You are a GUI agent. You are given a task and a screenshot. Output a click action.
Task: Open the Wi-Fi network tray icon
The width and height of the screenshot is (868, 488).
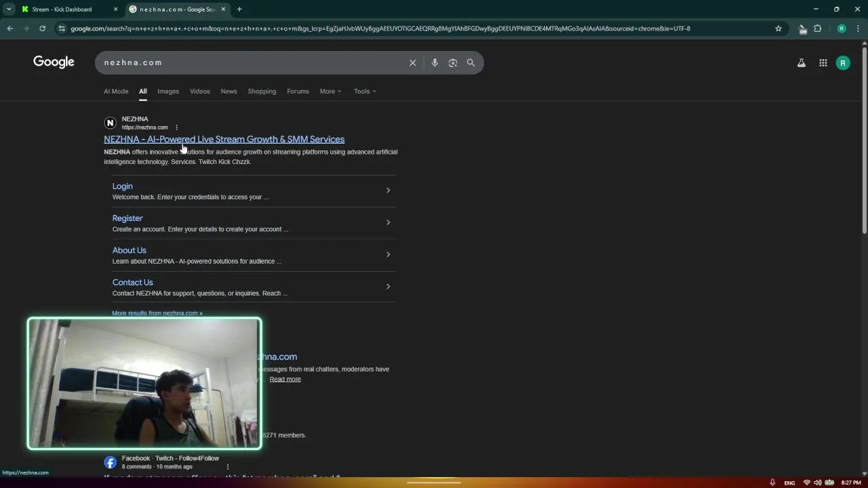806,483
